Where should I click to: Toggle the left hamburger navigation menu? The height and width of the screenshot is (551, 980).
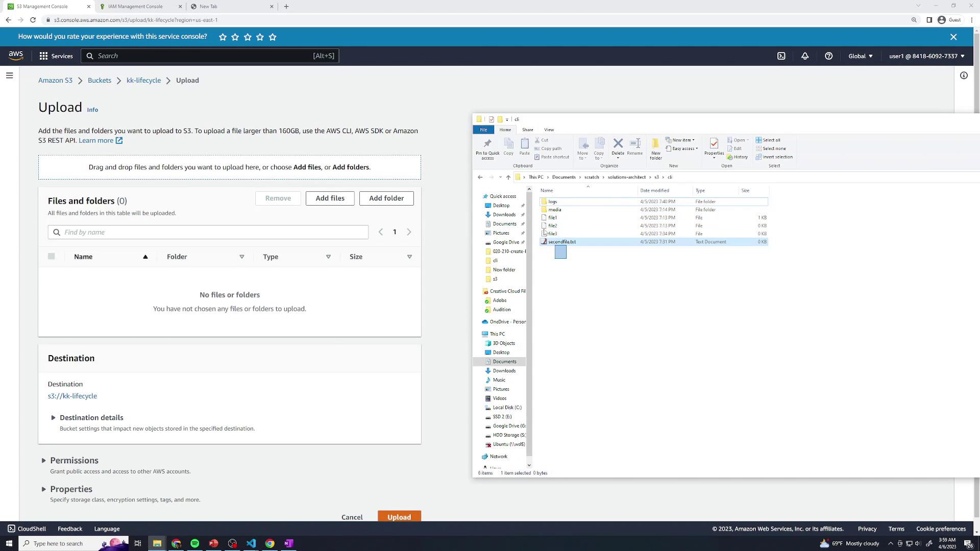(x=9, y=76)
